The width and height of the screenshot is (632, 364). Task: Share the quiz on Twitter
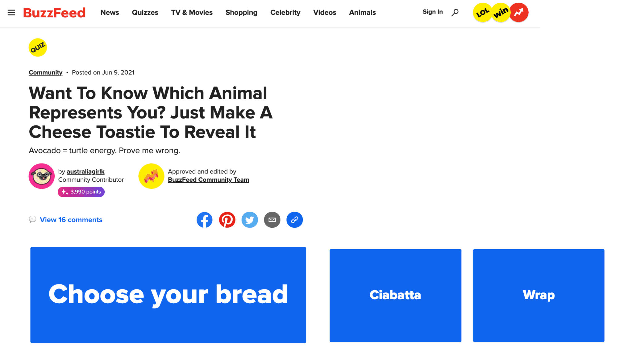250,220
